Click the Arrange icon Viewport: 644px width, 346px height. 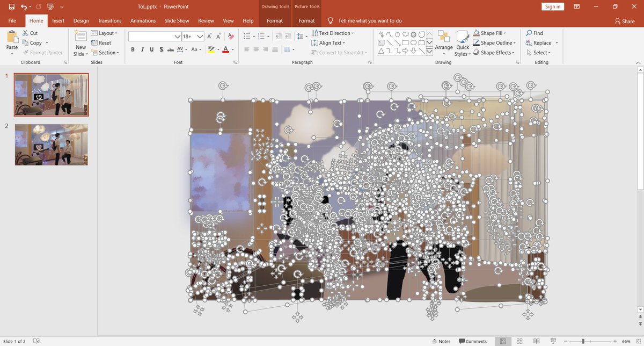coord(444,37)
